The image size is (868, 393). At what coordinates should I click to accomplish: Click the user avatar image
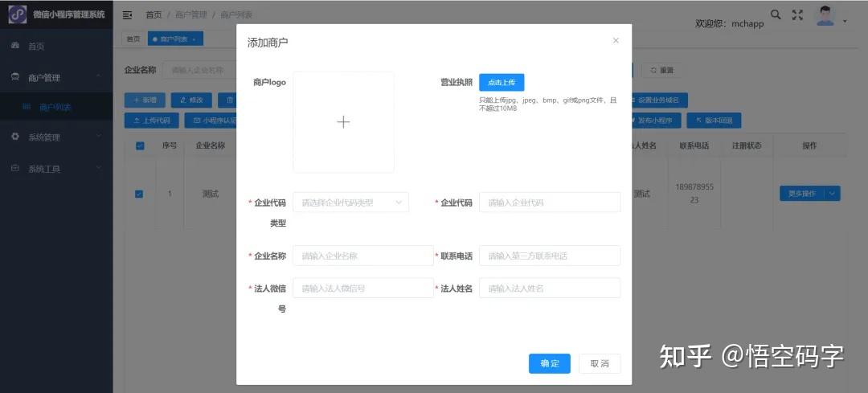(825, 15)
